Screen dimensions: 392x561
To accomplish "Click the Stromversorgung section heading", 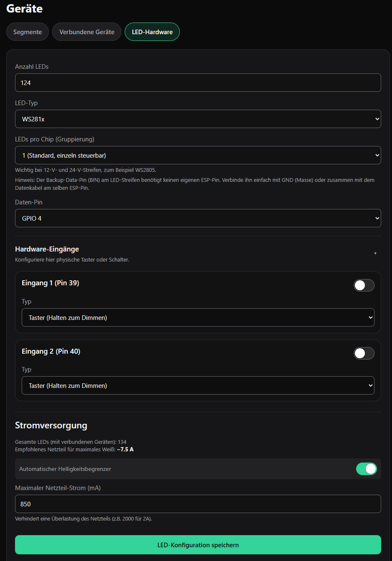I will tap(51, 425).
